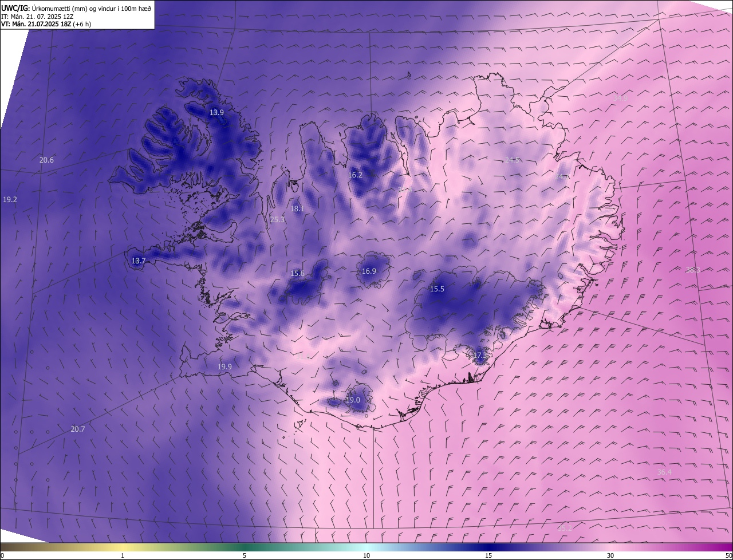733x560 pixels.
Task: Click the 17.3 value label
Action: (x=479, y=356)
